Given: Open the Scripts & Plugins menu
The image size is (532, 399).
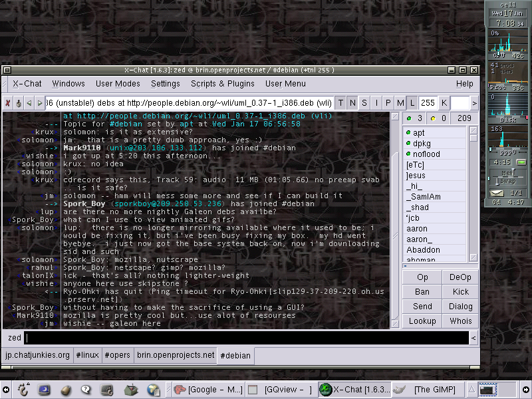Looking at the screenshot, I should [x=222, y=84].
